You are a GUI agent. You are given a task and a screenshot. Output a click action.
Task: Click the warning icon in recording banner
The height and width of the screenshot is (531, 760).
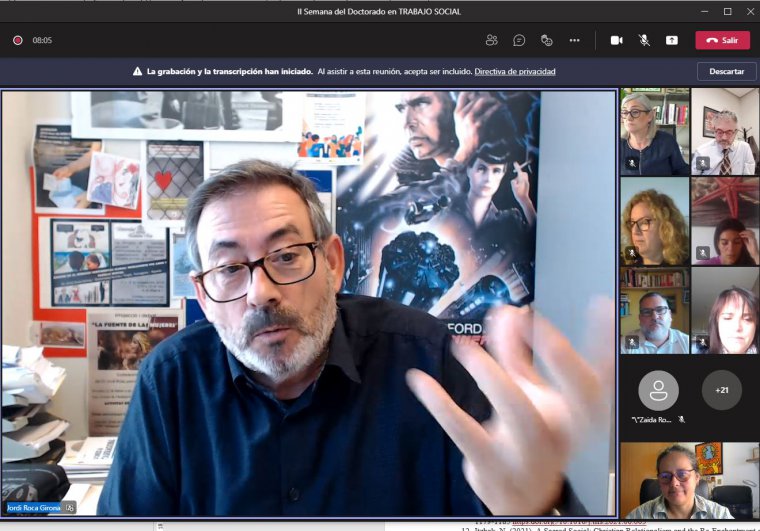tap(138, 72)
